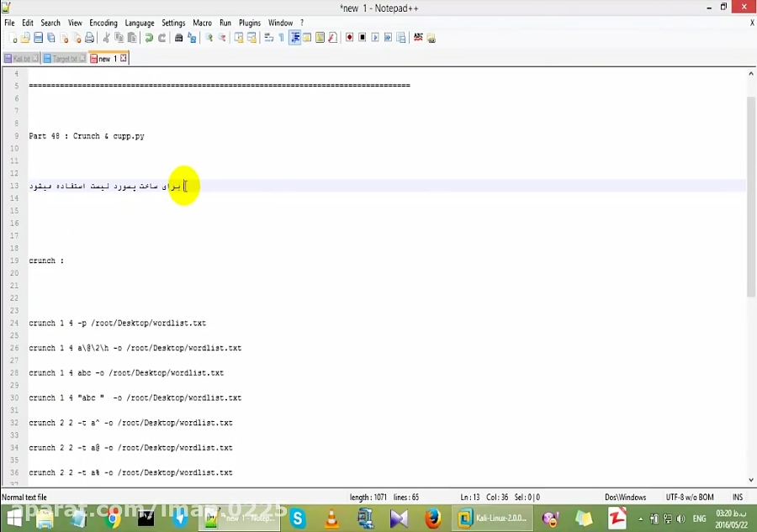This screenshot has width=757, height=532.
Task: Open the user defined language icon
Action: click(x=307, y=38)
